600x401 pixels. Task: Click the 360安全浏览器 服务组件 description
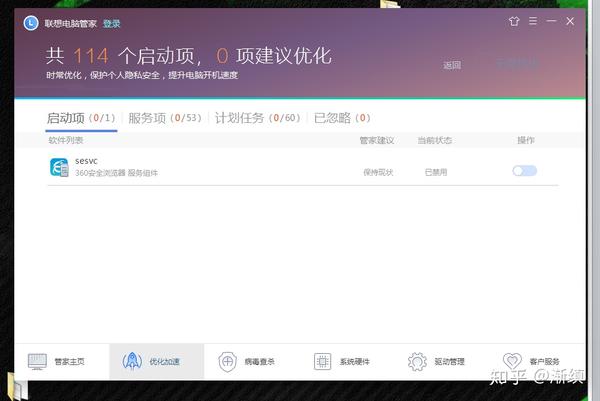[x=116, y=173]
